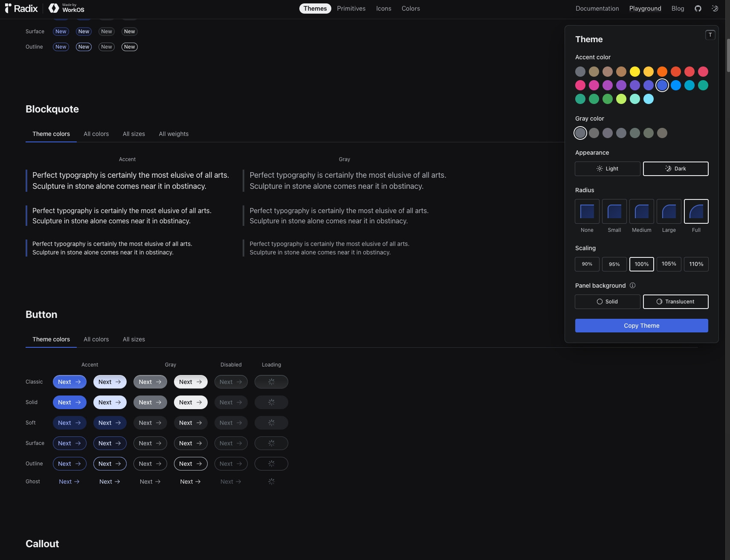Select None radius option
This screenshot has height=560, width=730.
coord(587,211)
